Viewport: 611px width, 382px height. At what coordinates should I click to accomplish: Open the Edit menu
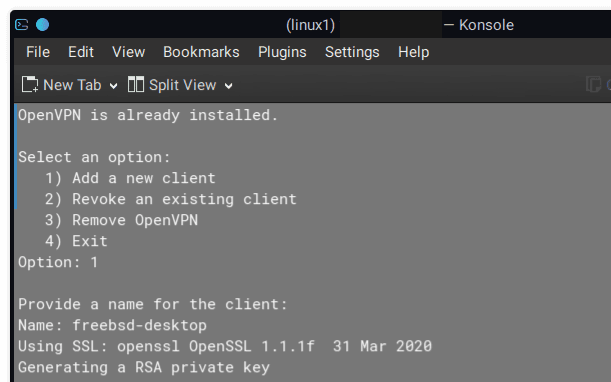tap(81, 52)
